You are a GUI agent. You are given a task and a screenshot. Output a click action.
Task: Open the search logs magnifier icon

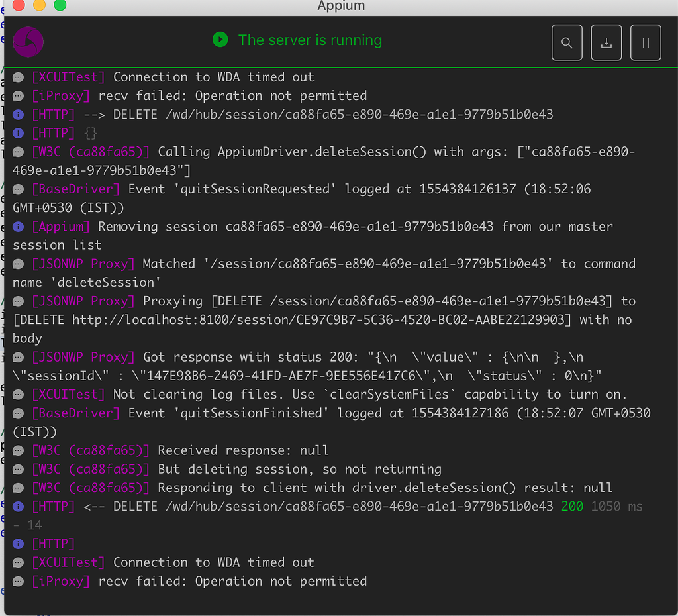tap(567, 42)
